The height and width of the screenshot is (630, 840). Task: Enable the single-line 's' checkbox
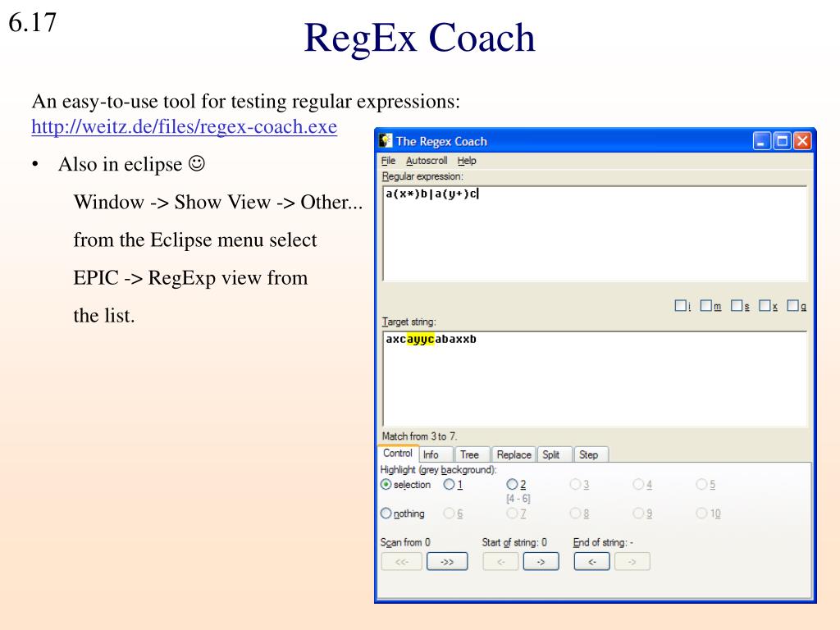pos(737,306)
